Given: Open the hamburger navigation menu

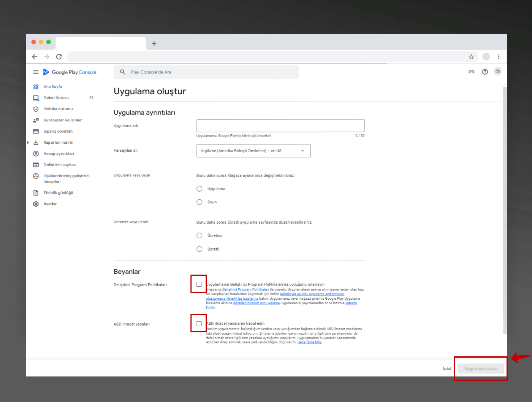Looking at the screenshot, I should 36,72.
